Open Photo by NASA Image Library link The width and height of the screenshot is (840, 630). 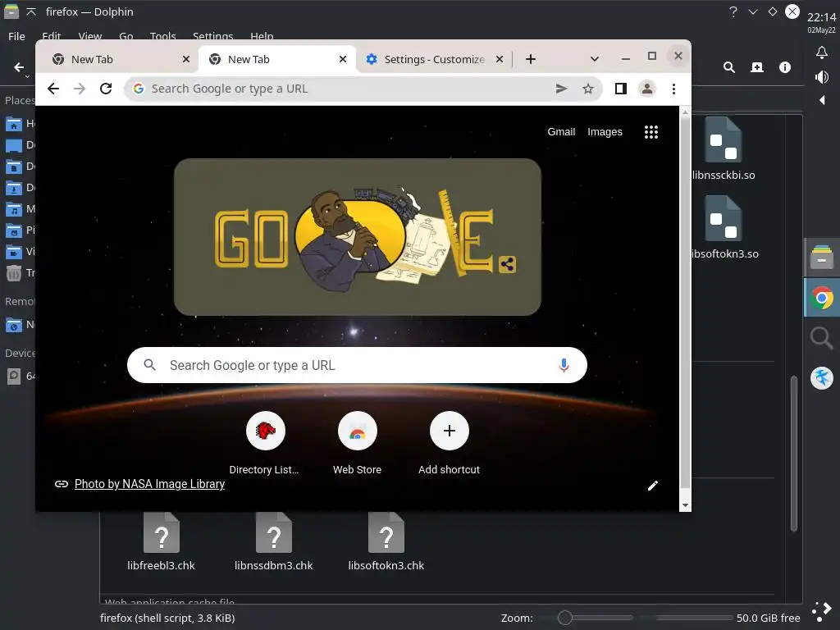tap(149, 484)
